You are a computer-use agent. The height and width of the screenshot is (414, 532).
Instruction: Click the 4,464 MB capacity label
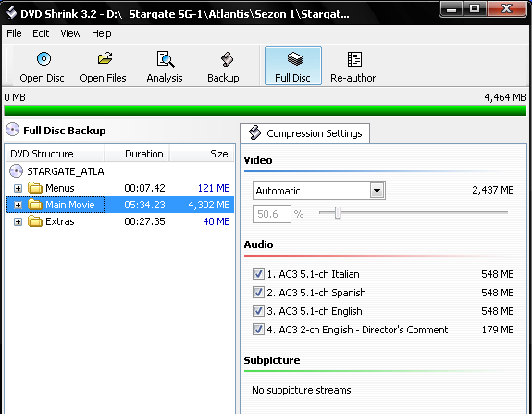pos(505,97)
